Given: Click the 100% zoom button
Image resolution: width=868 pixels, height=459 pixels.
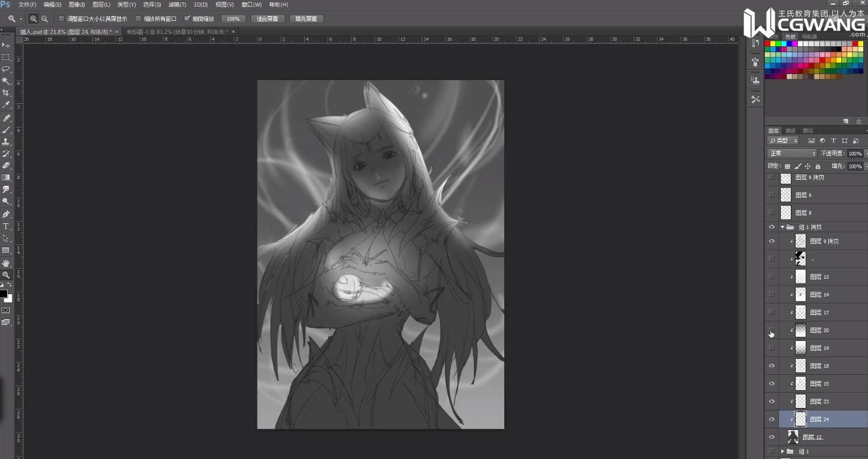Looking at the screenshot, I should [x=233, y=19].
